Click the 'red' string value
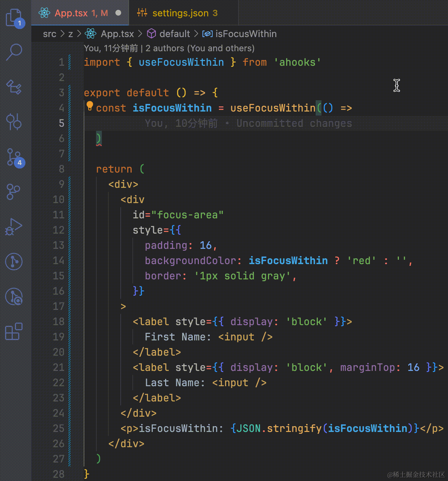Viewport: 448px width, 481px height. point(361,260)
